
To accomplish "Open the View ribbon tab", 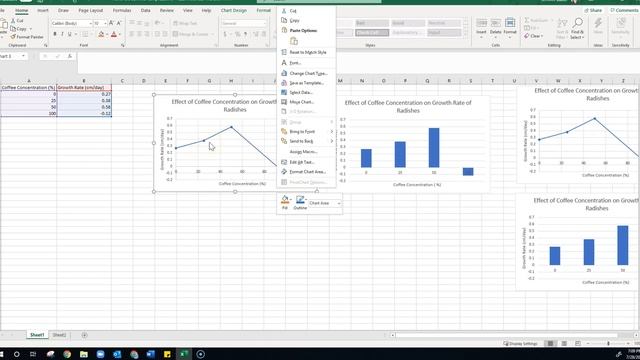I will click(x=187, y=10).
